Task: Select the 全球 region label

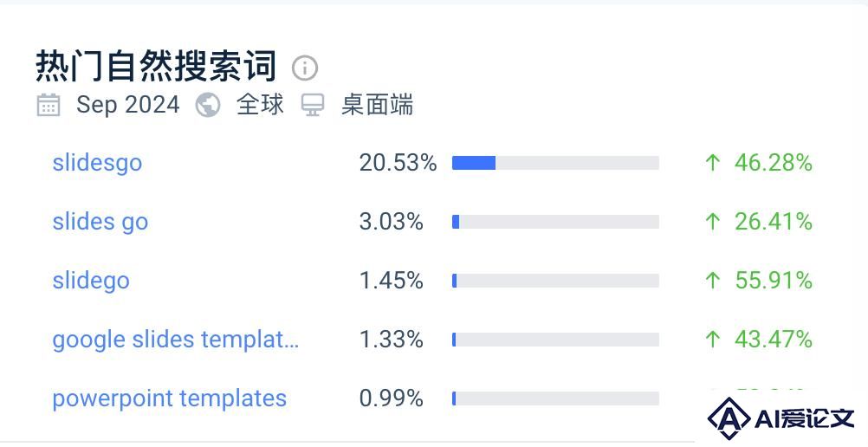Action: tap(260, 105)
